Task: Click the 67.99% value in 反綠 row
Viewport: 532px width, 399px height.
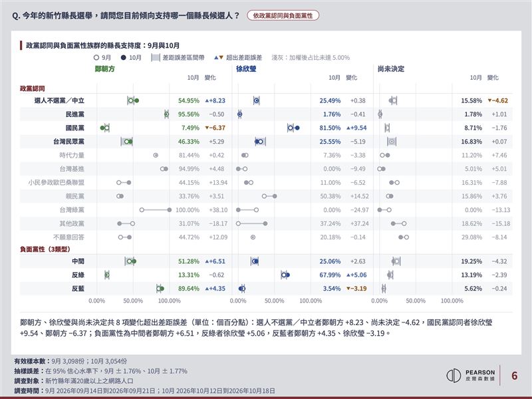Action: [330, 275]
